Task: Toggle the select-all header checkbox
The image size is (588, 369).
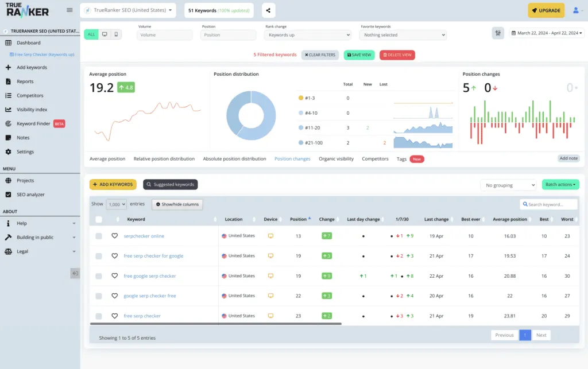Action: pos(99,220)
